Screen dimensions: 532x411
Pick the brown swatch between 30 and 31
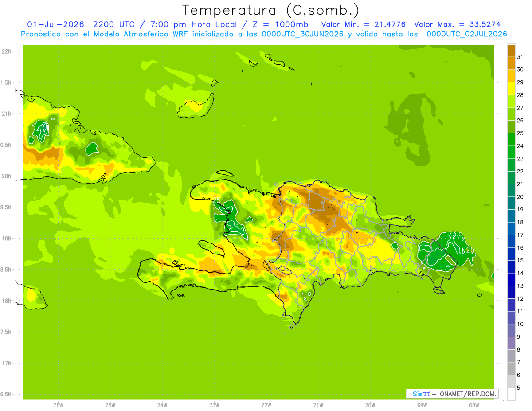[511, 63]
